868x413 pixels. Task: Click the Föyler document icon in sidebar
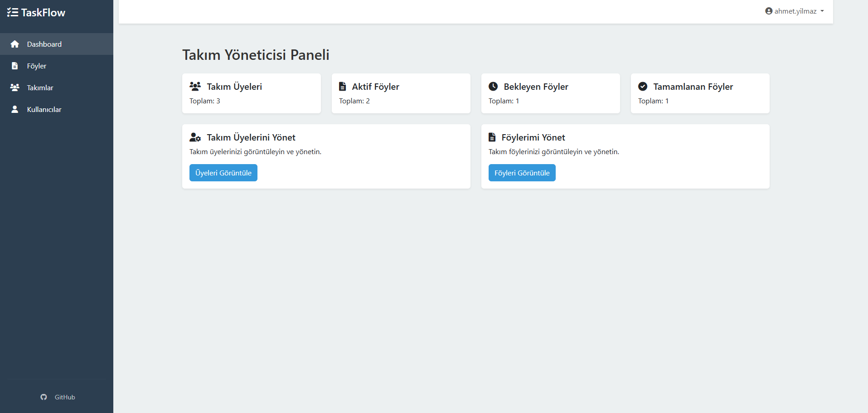point(15,66)
